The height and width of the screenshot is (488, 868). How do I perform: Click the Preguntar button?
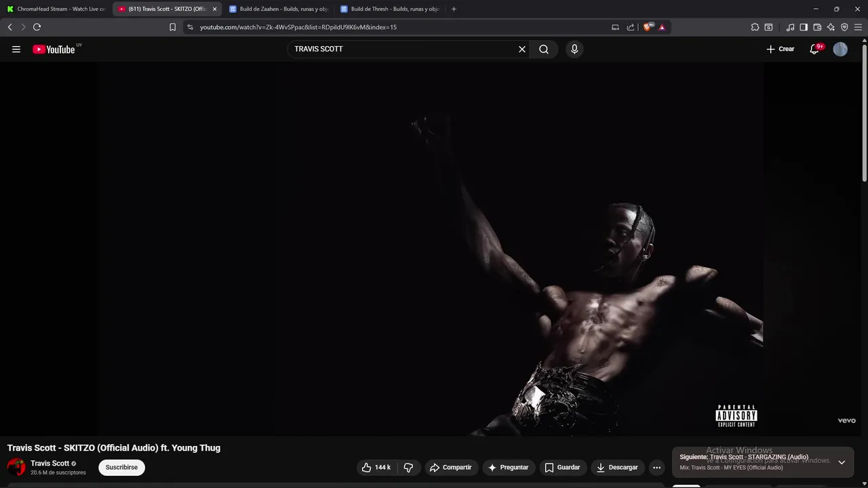[508, 467]
